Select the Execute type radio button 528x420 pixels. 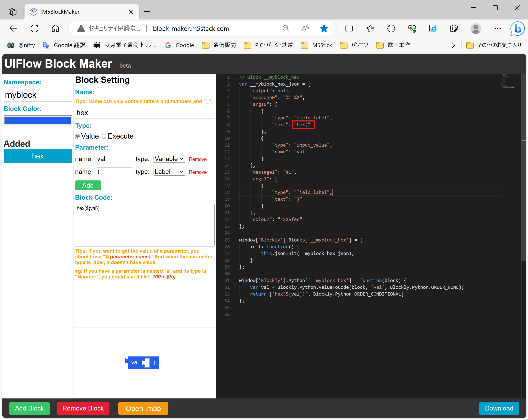pos(104,136)
